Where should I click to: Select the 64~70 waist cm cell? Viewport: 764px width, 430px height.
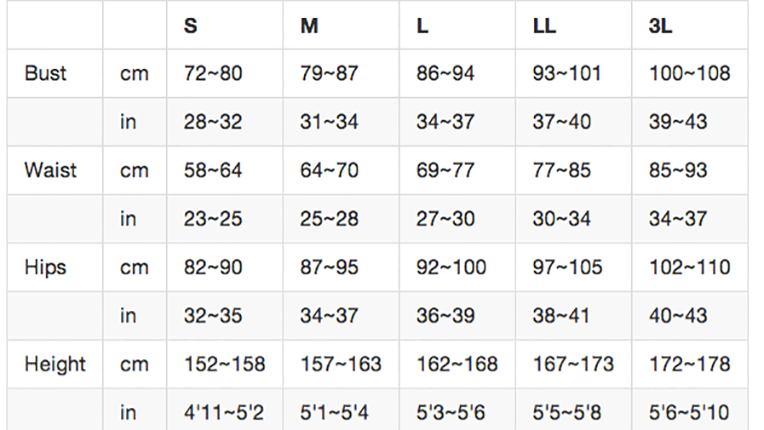(329, 170)
